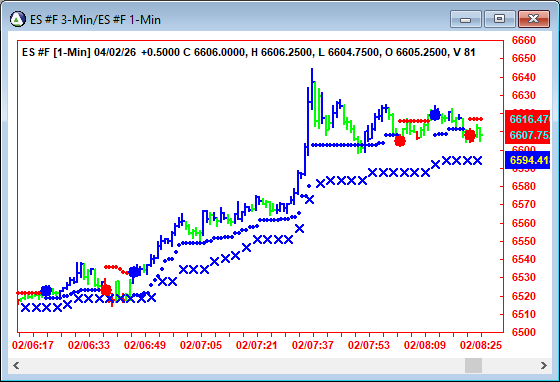Click the scrollbar left arrow
Viewport: 560px width, 382px height.
point(16,365)
